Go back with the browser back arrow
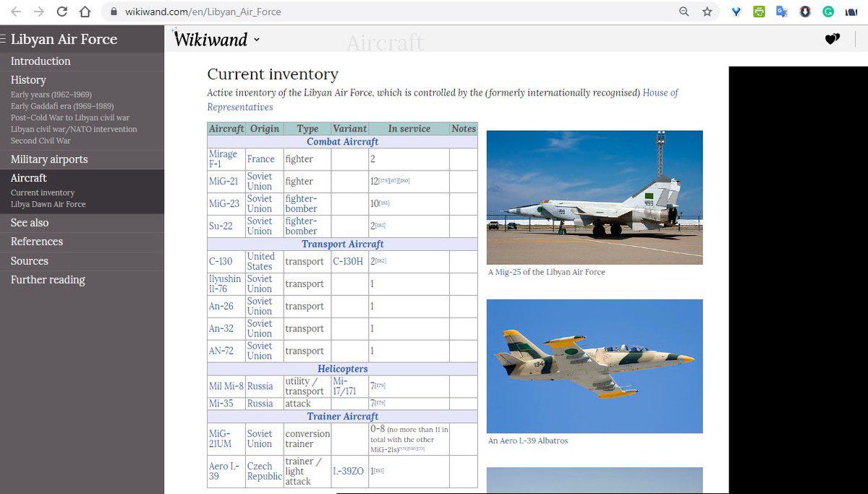Image resolution: width=868 pixels, height=494 pixels. 16,12
